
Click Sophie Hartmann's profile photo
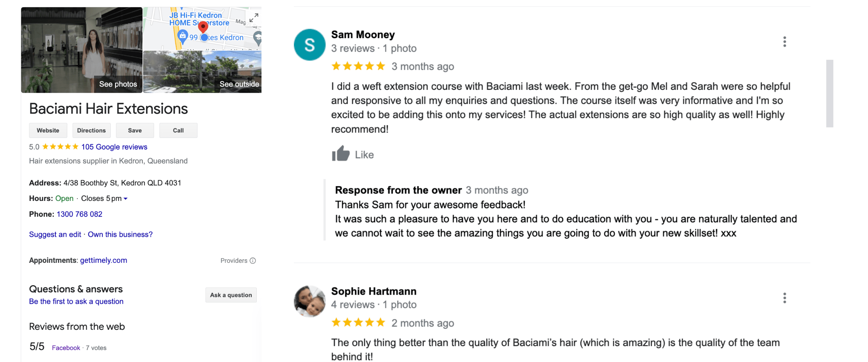click(x=310, y=301)
